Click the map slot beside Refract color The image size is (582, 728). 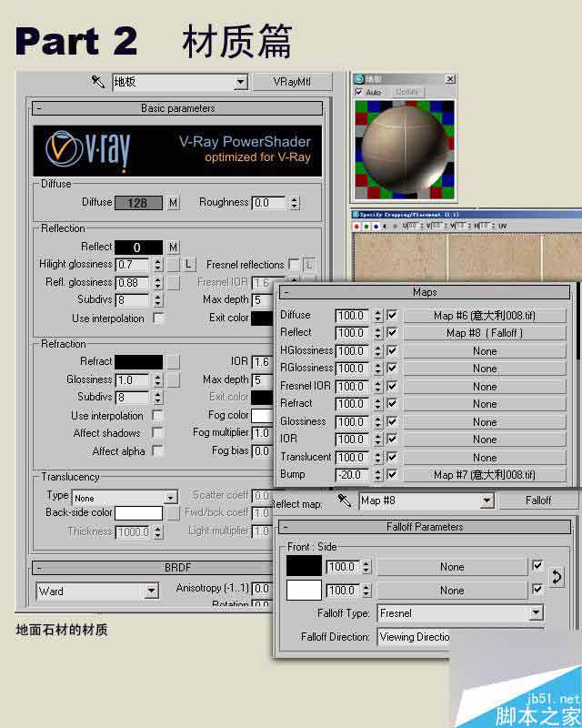click(x=173, y=361)
